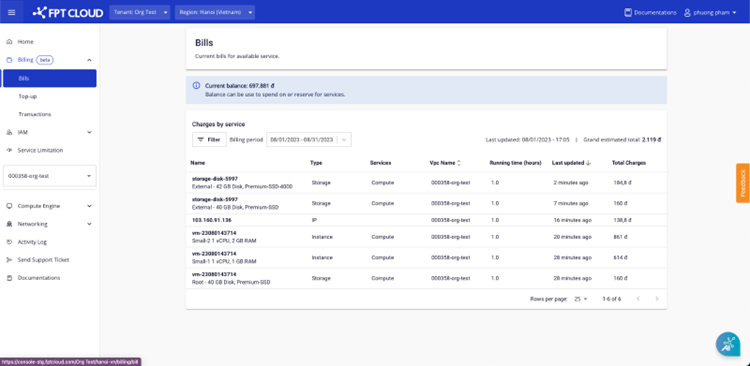
Task: Click the FPT Cloud logo
Action: (x=67, y=12)
